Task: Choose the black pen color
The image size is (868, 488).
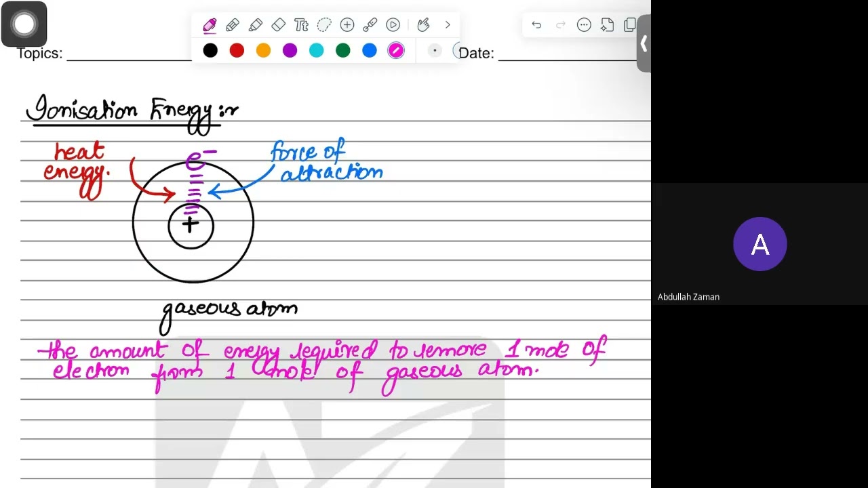Action: 210,50
